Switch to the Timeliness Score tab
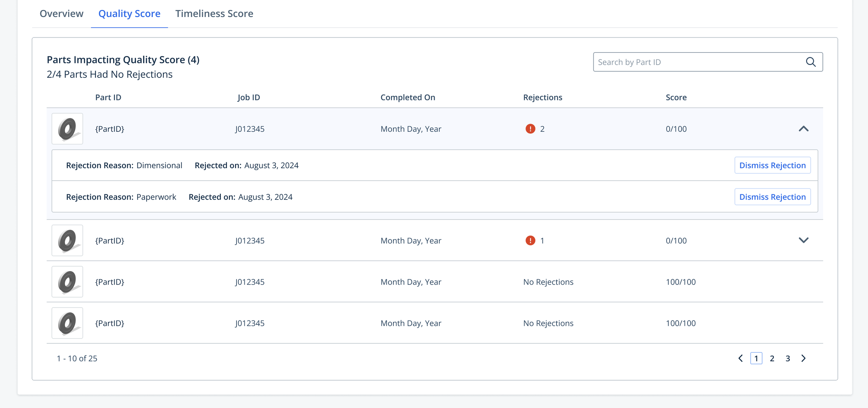Viewport: 868px width, 408px height. point(214,14)
